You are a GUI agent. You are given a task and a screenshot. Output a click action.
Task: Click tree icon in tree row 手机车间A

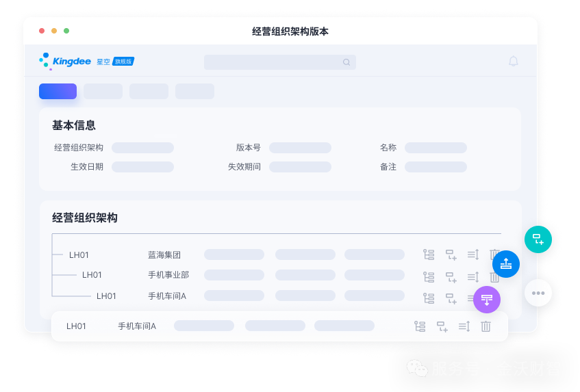pyautogui.click(x=429, y=298)
